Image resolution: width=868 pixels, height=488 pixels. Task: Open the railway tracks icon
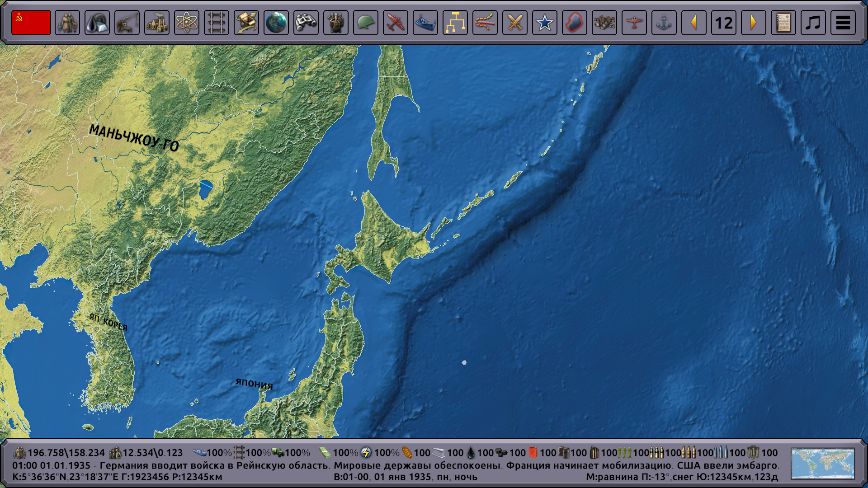point(217,23)
